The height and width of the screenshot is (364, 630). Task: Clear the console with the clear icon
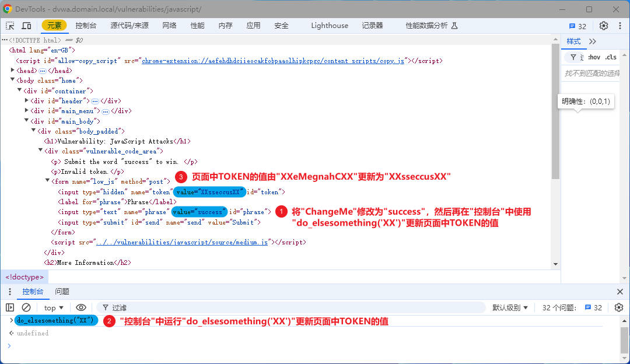[26, 308]
